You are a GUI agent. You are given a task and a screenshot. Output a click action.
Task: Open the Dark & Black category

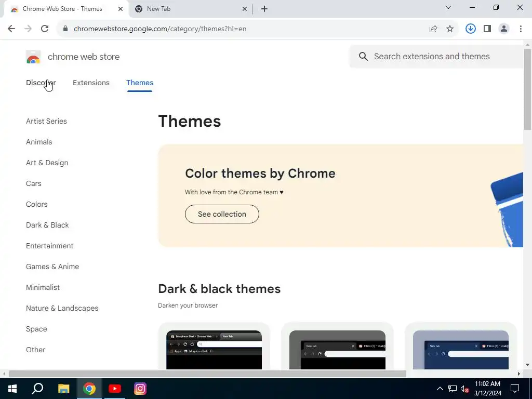(47, 225)
